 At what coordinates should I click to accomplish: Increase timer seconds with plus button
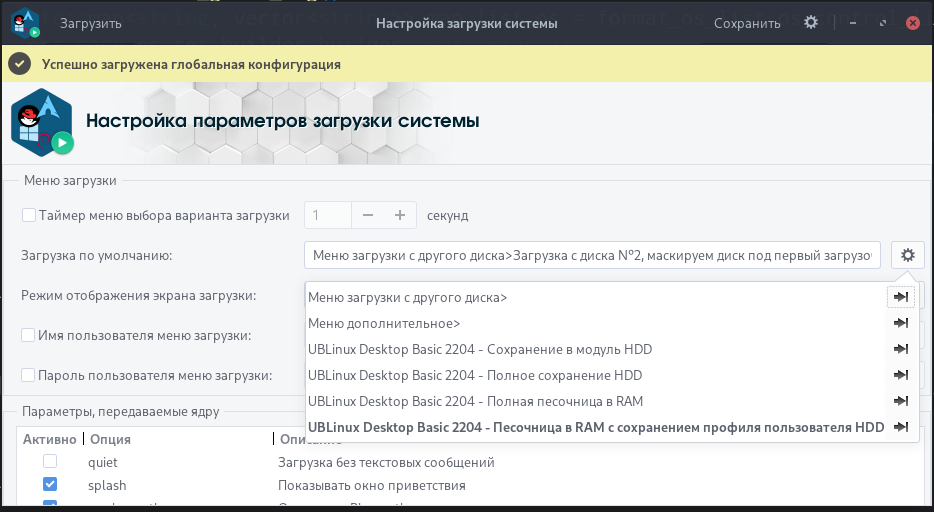[399, 215]
